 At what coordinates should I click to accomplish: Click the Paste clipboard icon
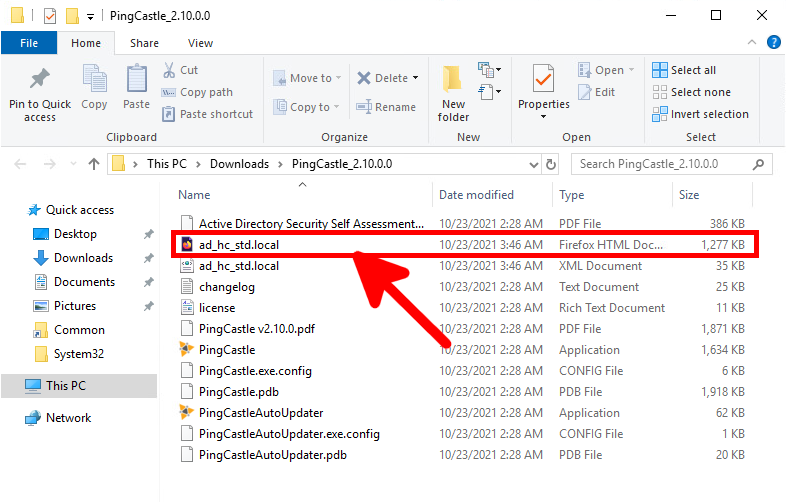click(137, 80)
